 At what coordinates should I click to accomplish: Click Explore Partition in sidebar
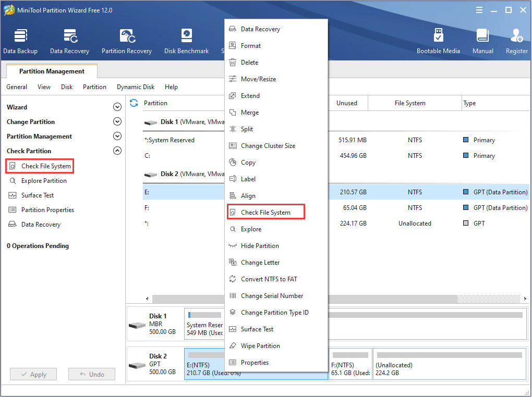[x=38, y=181]
